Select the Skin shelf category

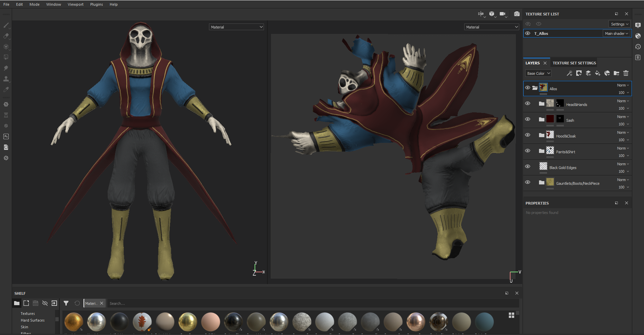point(24,327)
